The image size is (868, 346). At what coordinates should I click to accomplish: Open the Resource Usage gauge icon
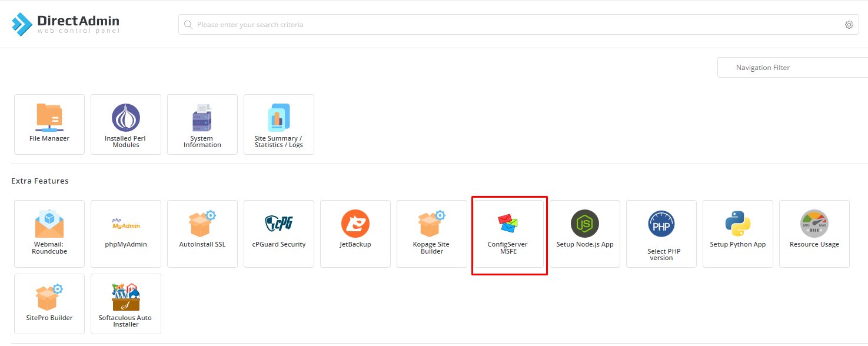tap(814, 224)
